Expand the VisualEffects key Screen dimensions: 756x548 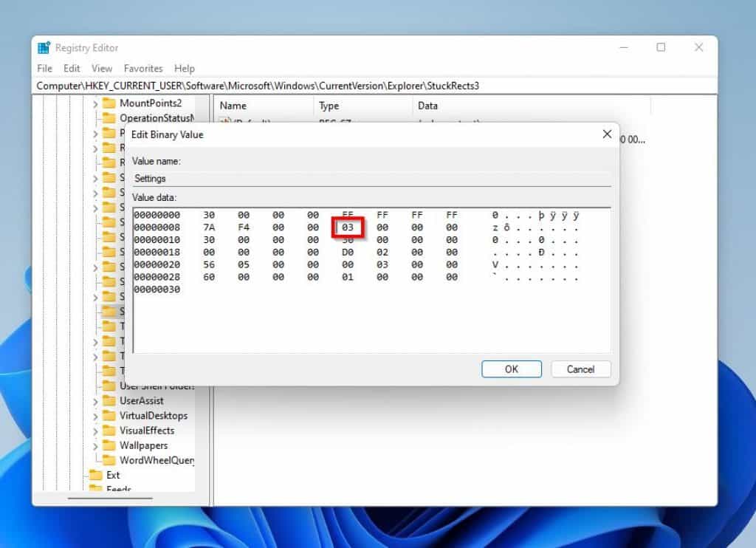tap(95, 431)
